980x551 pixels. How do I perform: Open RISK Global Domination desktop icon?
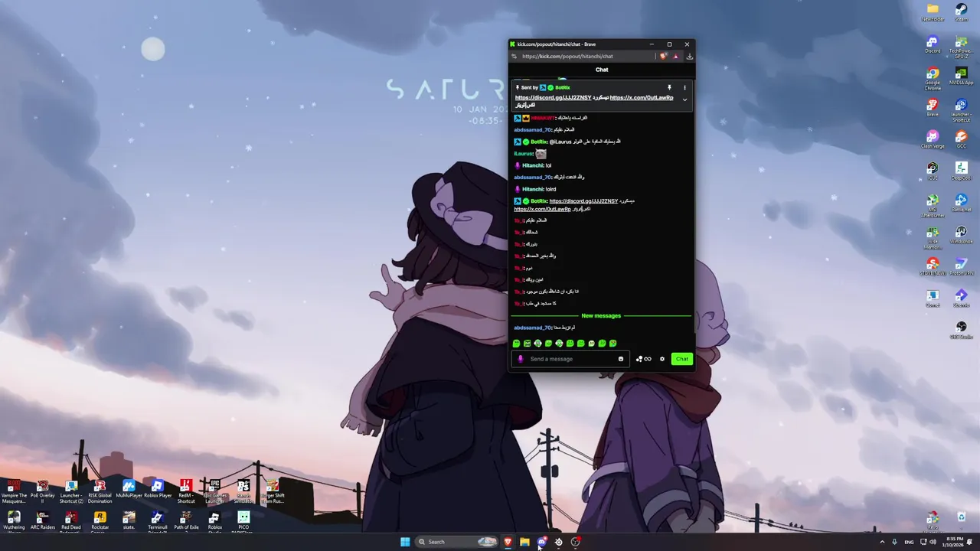point(100,491)
